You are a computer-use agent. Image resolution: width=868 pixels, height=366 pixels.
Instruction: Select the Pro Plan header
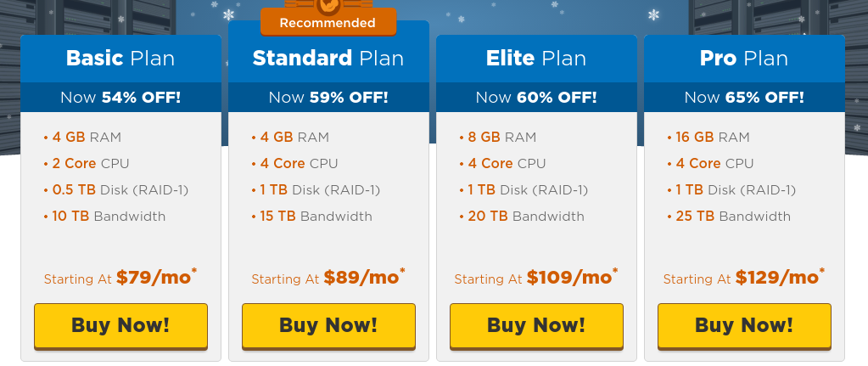pos(745,59)
